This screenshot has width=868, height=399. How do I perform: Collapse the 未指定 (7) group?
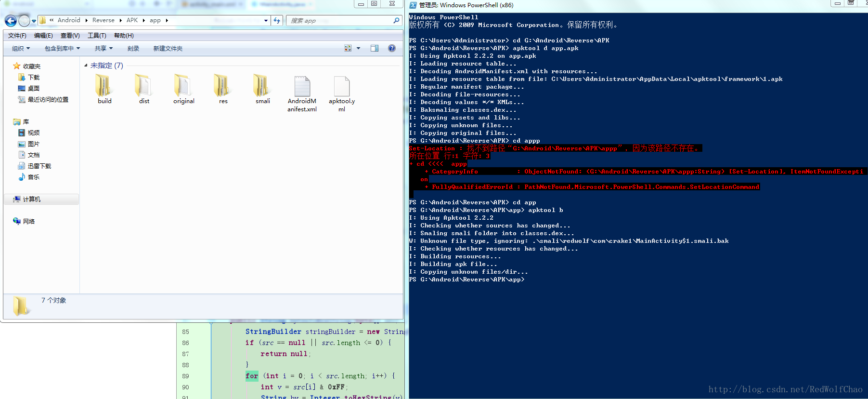[x=86, y=66]
